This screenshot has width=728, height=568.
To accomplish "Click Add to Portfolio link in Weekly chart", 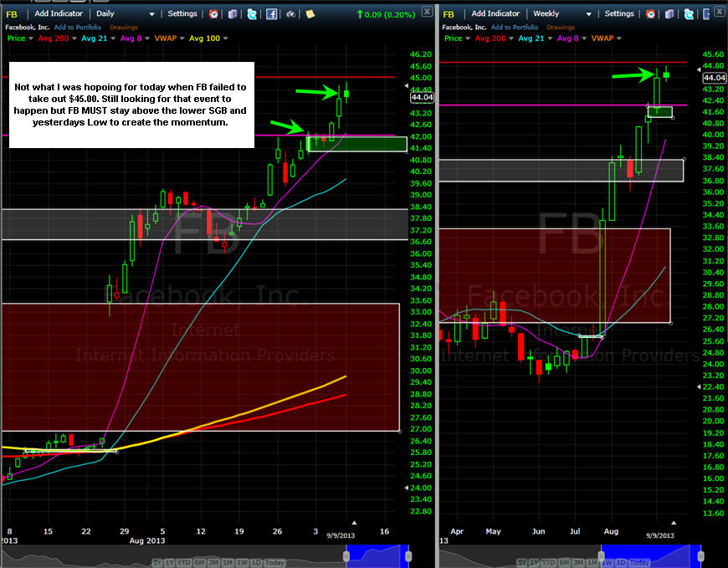I will click(x=515, y=27).
